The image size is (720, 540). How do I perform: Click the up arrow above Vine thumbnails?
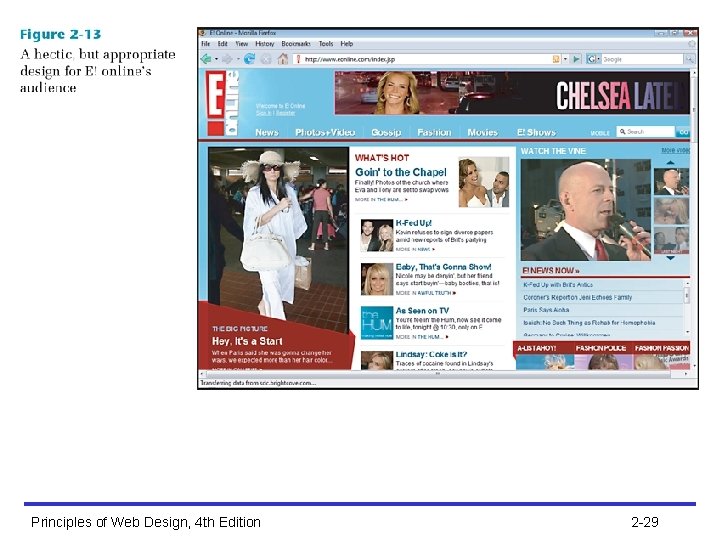click(x=670, y=163)
